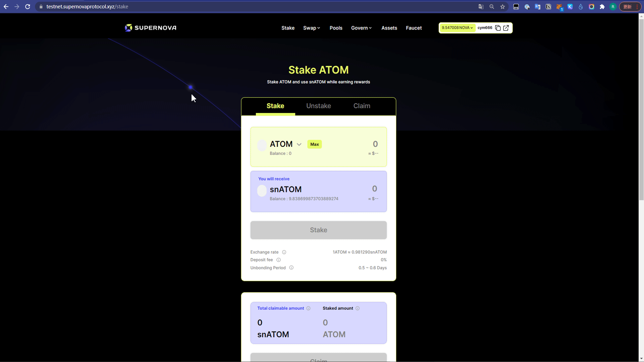Viewport: 644px width, 362px height.
Task: Click the ATOM token circle icon
Action: 262,145
